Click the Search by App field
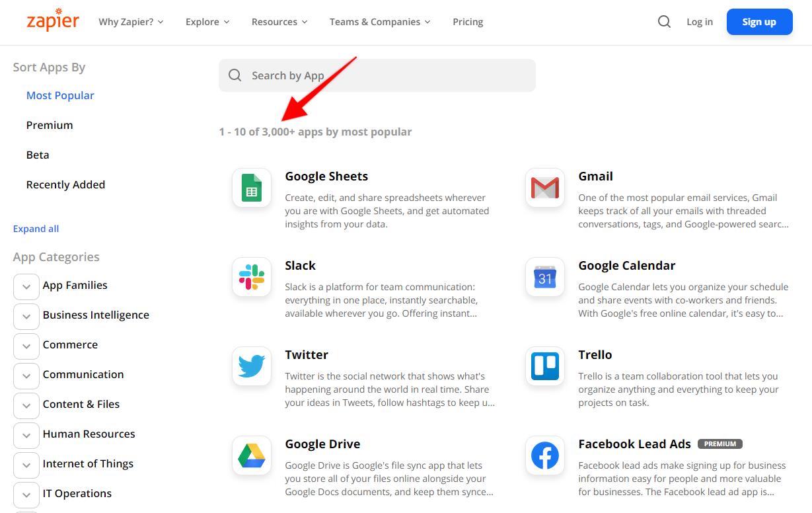This screenshot has width=812, height=513. (x=377, y=75)
